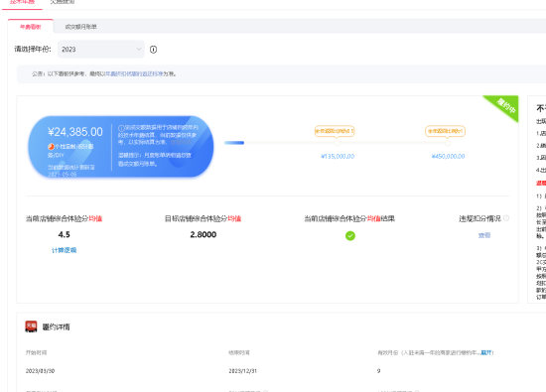The width and height of the screenshot is (546, 392).
Task: Click the info icon beside the 2023 year selector
Action: (x=153, y=50)
